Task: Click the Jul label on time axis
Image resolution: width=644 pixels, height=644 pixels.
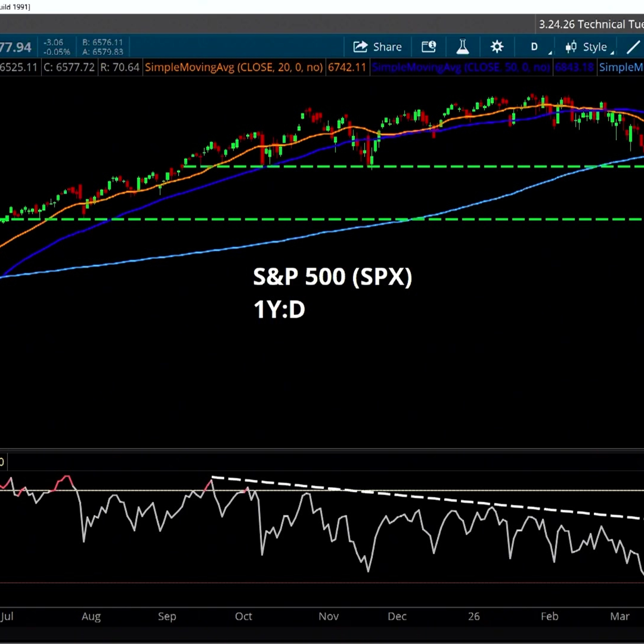Action: pos(7,616)
